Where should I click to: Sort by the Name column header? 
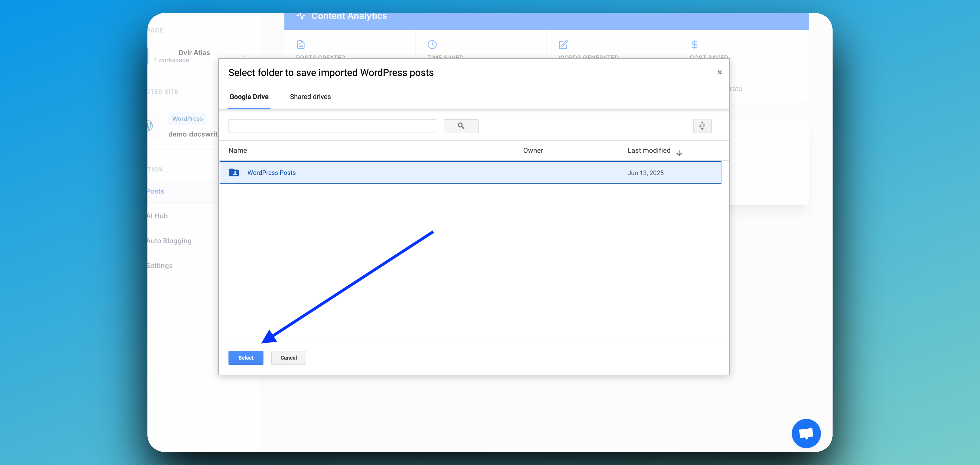(x=237, y=150)
